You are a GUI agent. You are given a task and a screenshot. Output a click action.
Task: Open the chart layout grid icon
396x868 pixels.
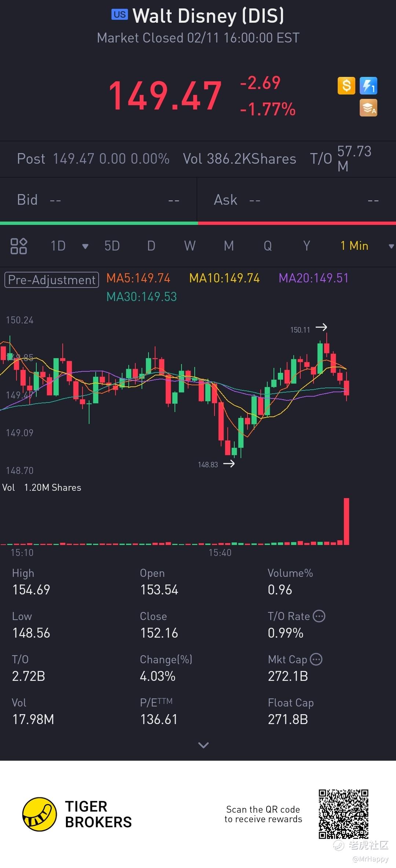pos(19,246)
